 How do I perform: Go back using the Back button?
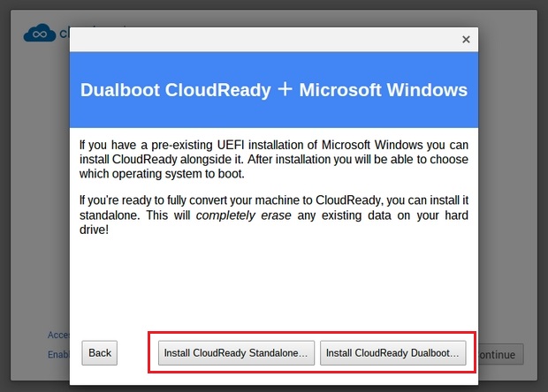coord(100,353)
